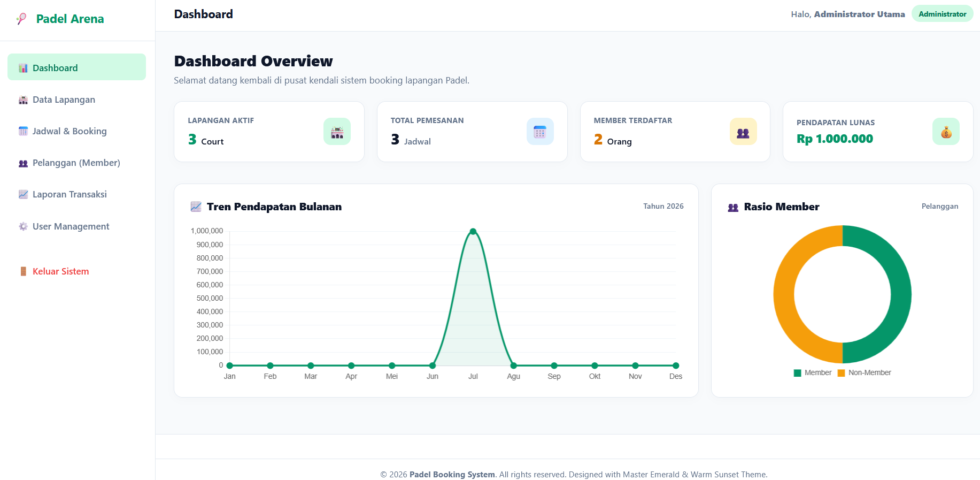
Task: Toggle the Non-Member legend item in donut chart
Action: coord(865,372)
